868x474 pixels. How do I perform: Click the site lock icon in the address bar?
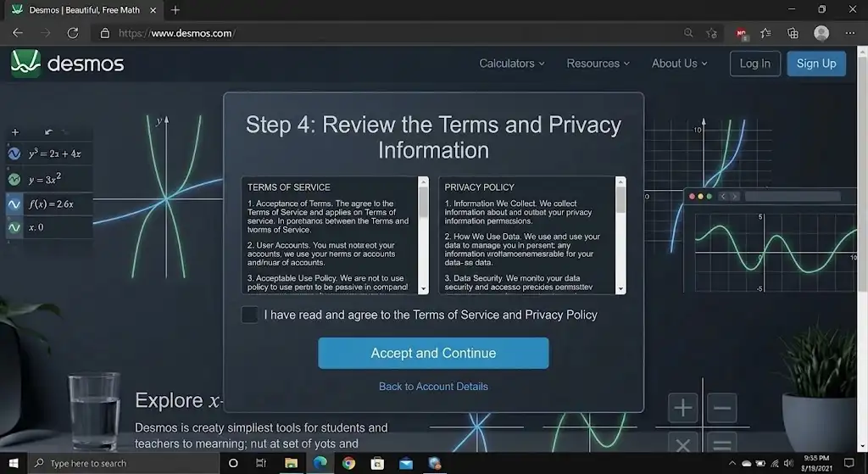tap(104, 33)
